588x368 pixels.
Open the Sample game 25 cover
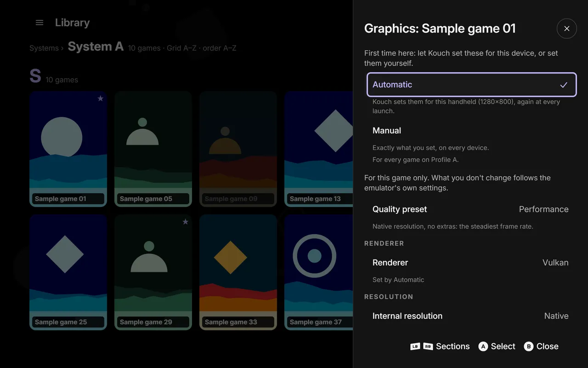pos(68,272)
